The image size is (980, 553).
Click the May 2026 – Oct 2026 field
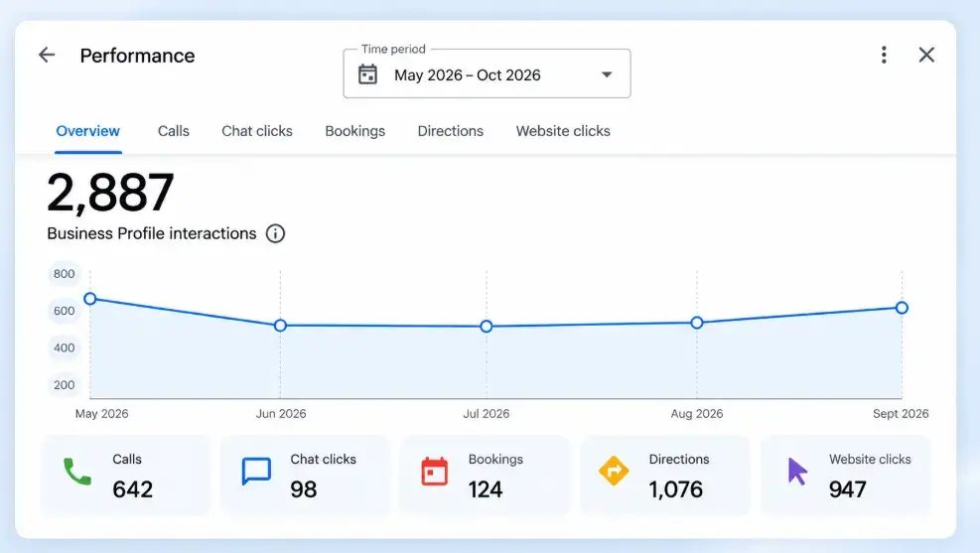click(487, 73)
